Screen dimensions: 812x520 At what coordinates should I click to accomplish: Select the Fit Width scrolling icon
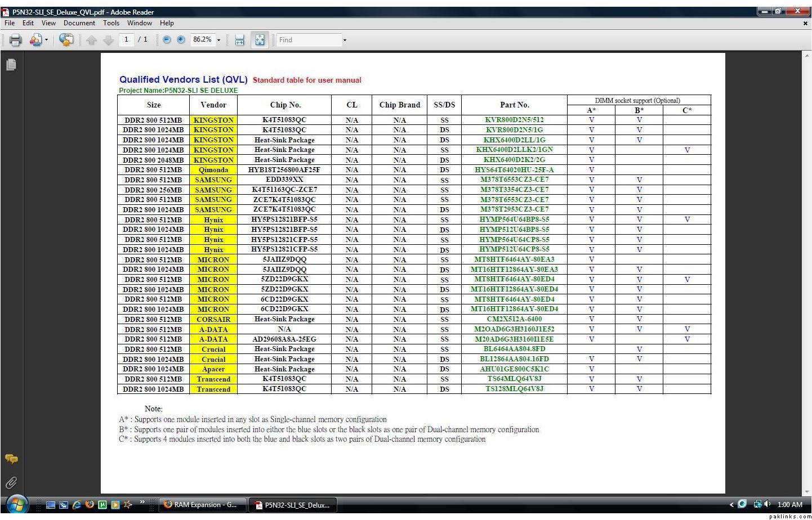point(239,40)
